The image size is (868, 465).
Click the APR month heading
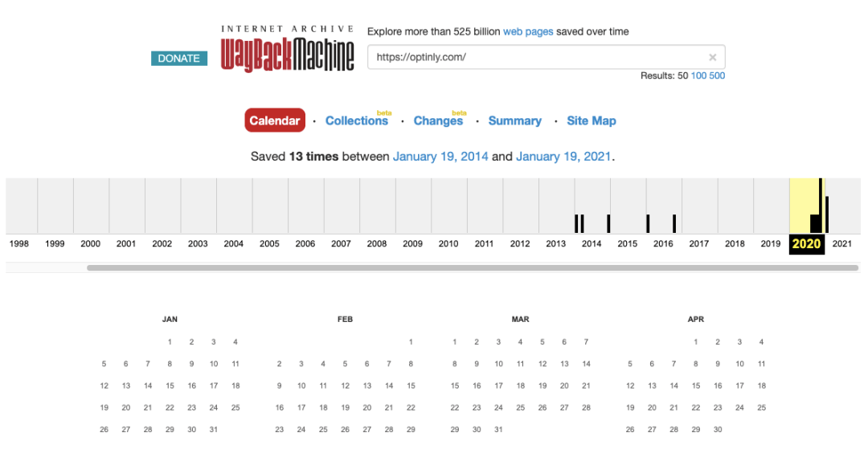[x=696, y=319]
